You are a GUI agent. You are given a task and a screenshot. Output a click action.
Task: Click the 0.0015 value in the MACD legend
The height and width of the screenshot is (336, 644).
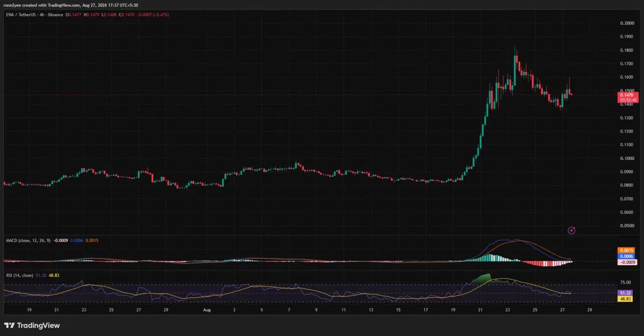pyautogui.click(x=92, y=240)
